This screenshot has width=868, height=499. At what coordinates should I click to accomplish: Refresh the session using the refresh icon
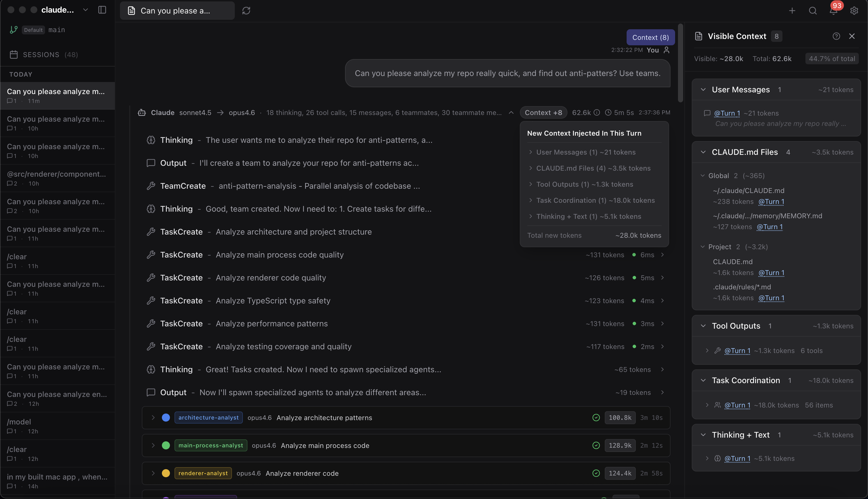point(246,11)
